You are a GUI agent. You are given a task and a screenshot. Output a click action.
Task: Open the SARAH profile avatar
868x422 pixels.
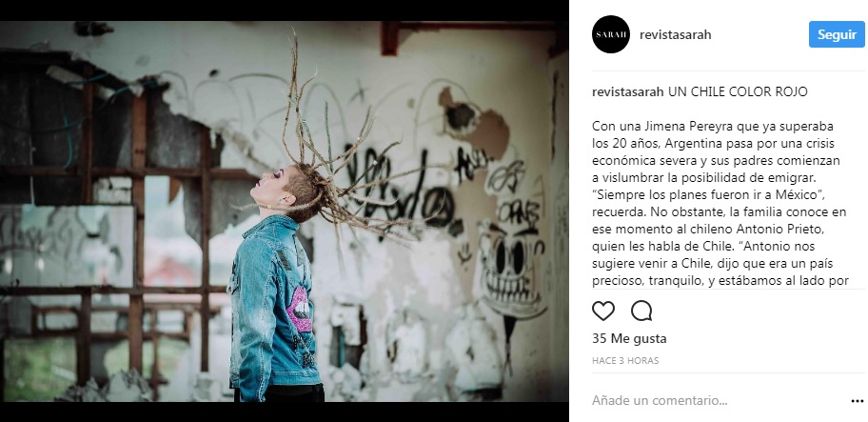tap(611, 34)
